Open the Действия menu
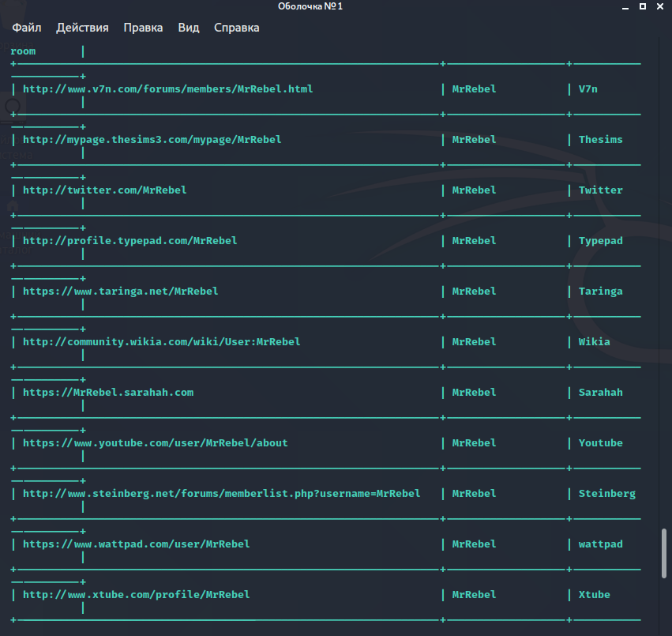 click(82, 28)
